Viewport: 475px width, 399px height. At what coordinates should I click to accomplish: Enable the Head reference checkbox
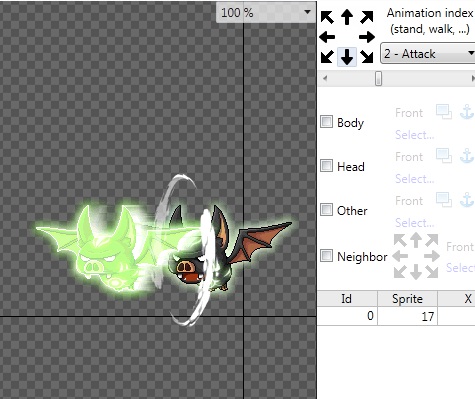326,165
